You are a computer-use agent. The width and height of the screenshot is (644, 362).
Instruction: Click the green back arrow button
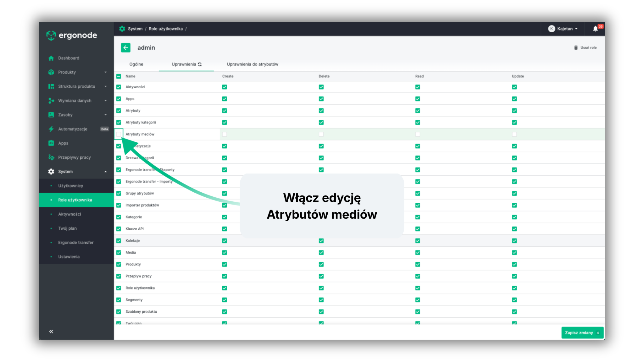click(125, 47)
